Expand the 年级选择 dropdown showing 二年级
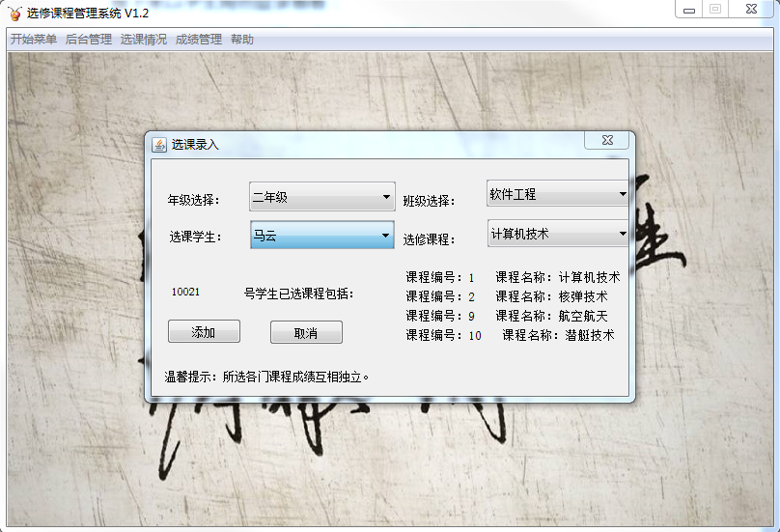Viewport: 780px width, 532px height. pyautogui.click(x=322, y=197)
